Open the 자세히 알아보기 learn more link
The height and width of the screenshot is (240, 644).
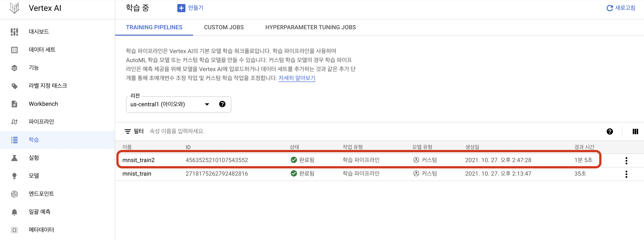click(297, 78)
